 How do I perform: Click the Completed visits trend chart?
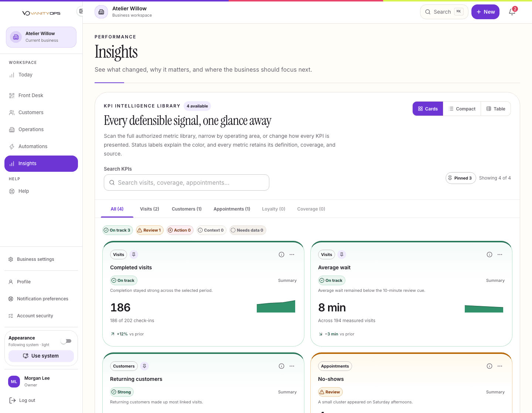click(x=276, y=307)
